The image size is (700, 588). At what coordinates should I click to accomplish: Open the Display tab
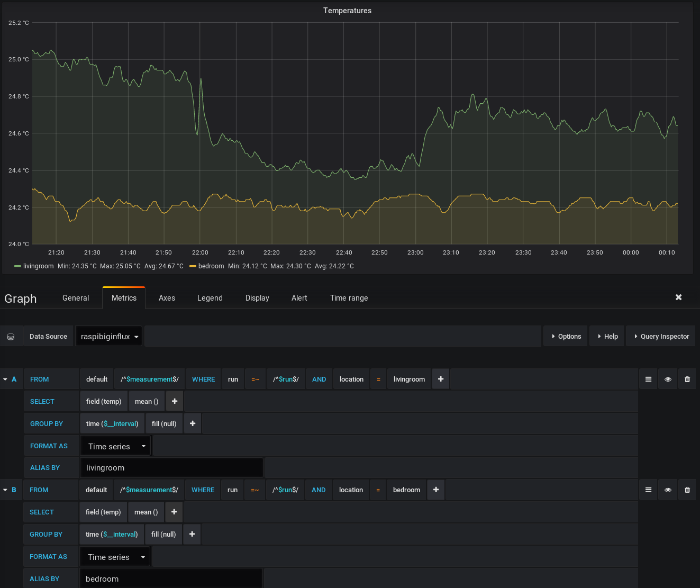(x=257, y=298)
